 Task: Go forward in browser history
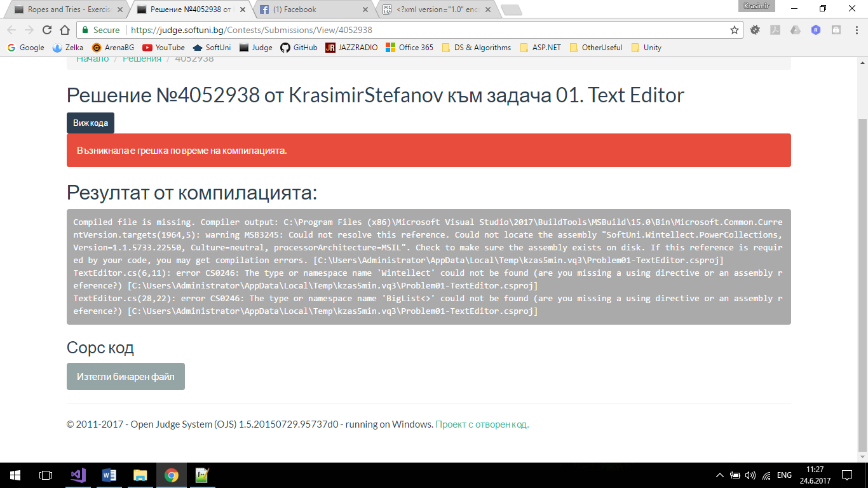coord(29,30)
